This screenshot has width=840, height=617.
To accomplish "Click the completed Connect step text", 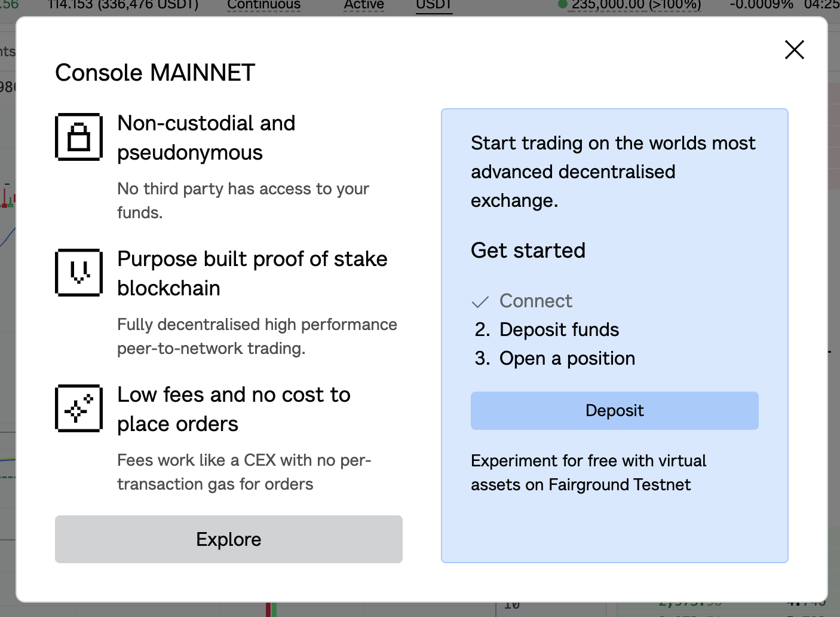I will pos(536,301).
